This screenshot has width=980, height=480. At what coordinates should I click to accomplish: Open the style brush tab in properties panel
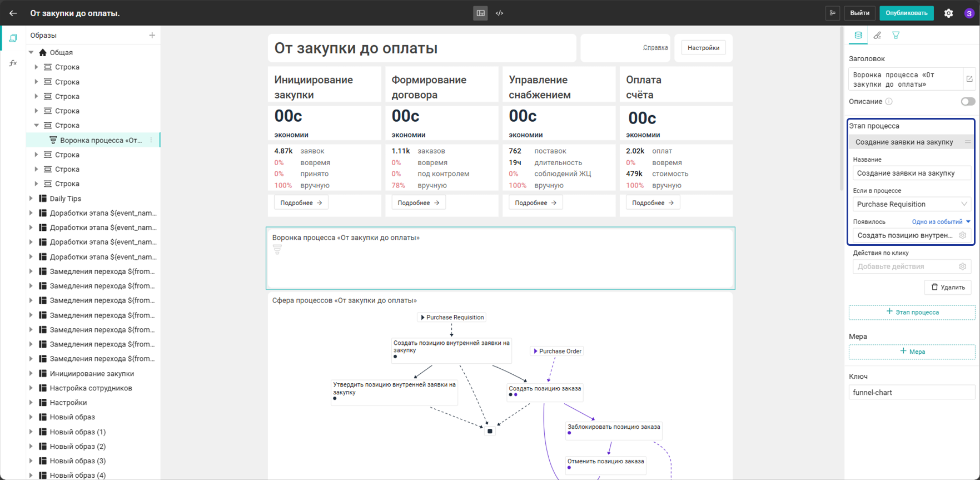pyautogui.click(x=877, y=35)
